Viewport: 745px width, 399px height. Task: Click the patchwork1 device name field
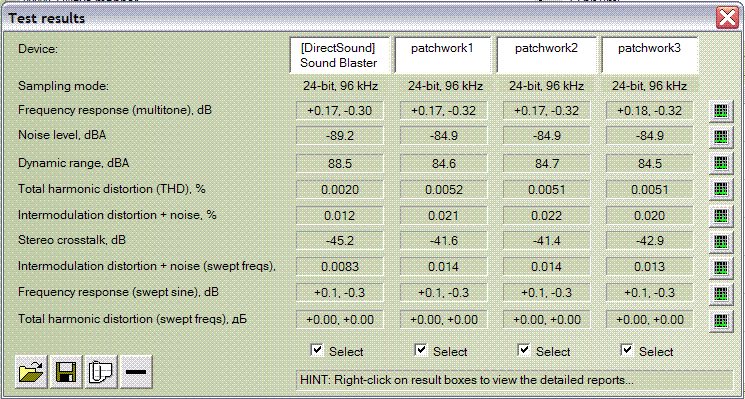point(443,55)
